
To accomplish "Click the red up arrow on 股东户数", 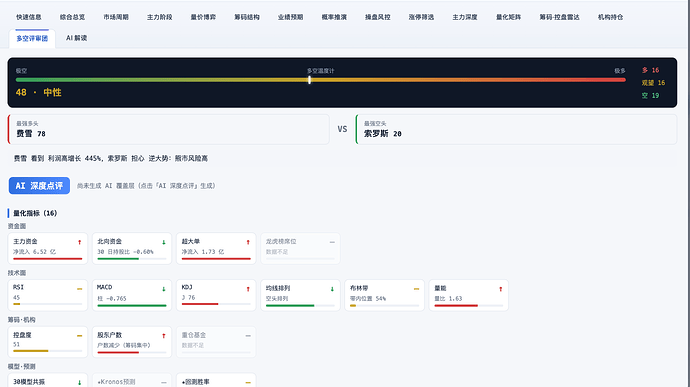I will pyautogui.click(x=164, y=336).
